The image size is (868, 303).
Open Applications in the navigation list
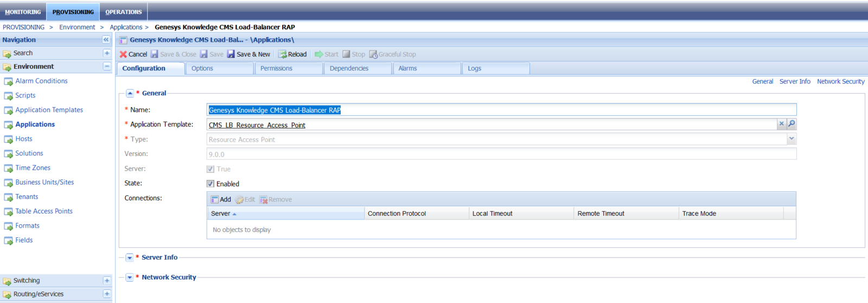coord(35,124)
